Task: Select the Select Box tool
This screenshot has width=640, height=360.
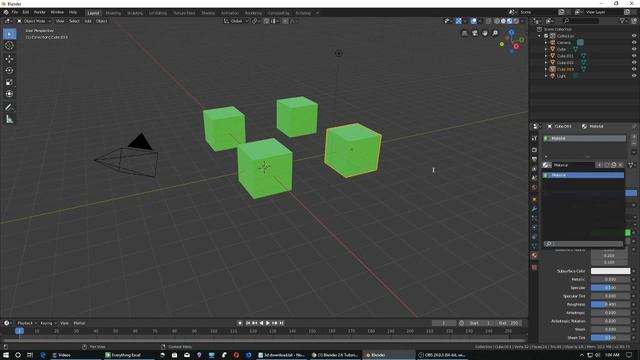Action: coord(9,34)
